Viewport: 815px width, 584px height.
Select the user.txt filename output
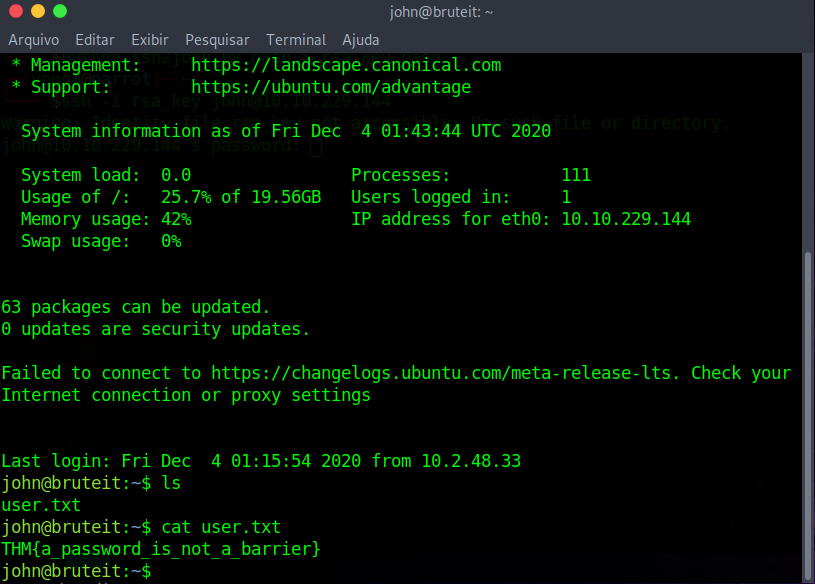40,505
